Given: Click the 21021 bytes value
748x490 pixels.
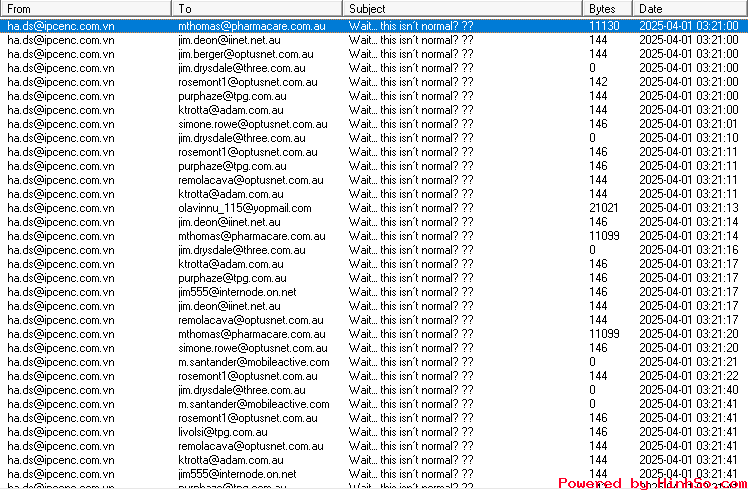Looking at the screenshot, I should (603, 208).
